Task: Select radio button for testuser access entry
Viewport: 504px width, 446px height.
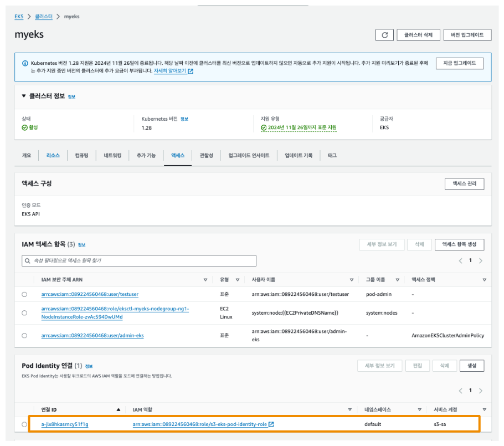Action: click(24, 294)
